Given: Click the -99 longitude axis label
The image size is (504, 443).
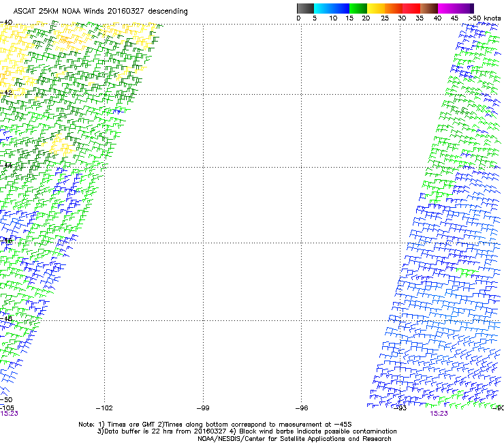Looking at the screenshot, I should (x=203, y=408).
